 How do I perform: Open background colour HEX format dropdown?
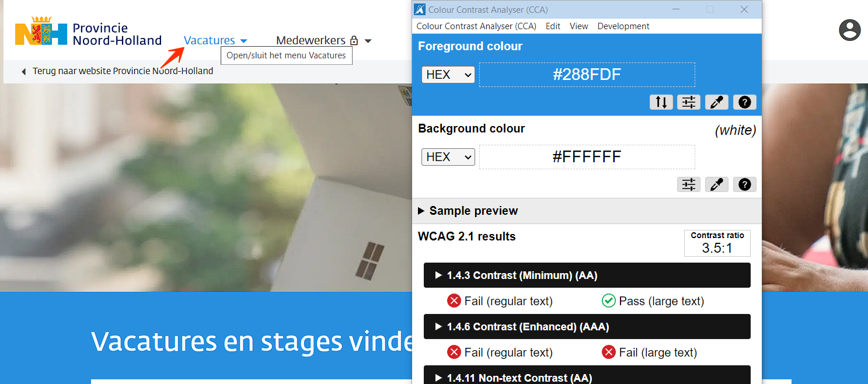pyautogui.click(x=448, y=157)
